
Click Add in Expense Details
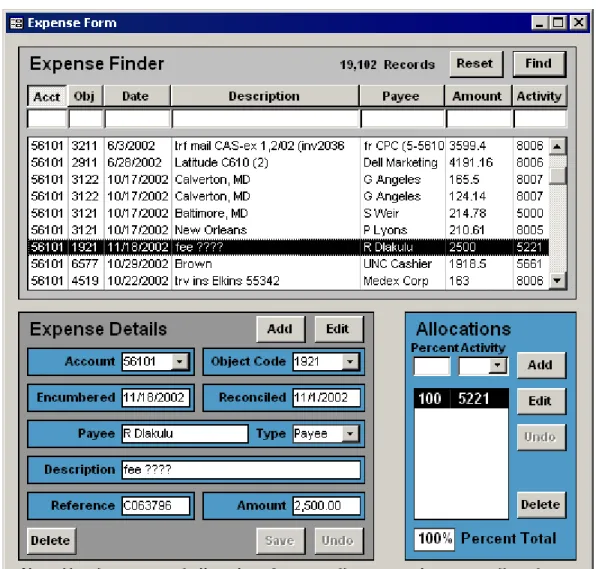(x=280, y=329)
